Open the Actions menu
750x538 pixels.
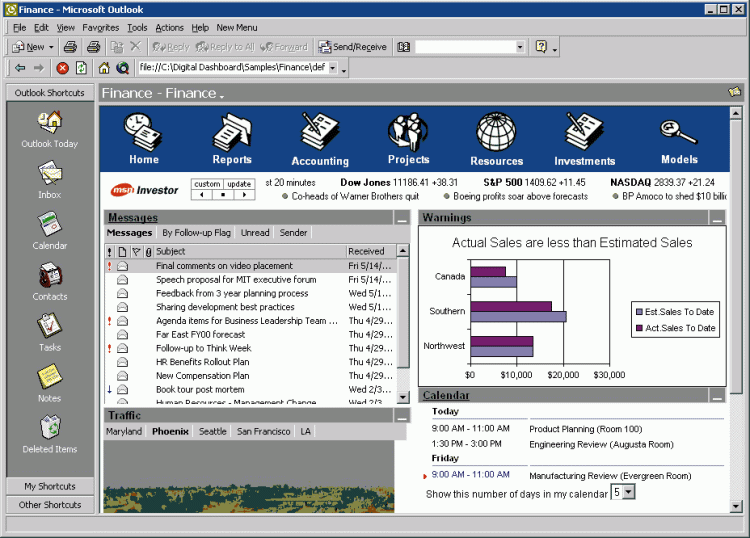click(169, 28)
